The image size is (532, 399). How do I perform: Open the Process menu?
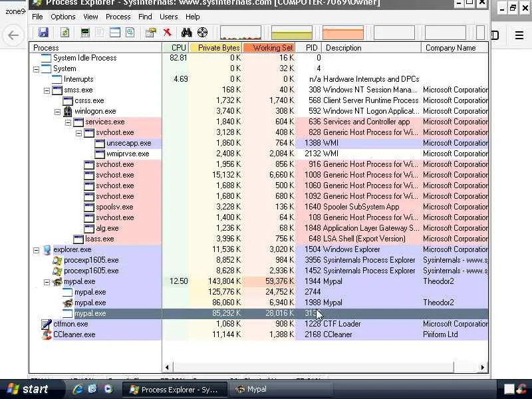(118, 17)
